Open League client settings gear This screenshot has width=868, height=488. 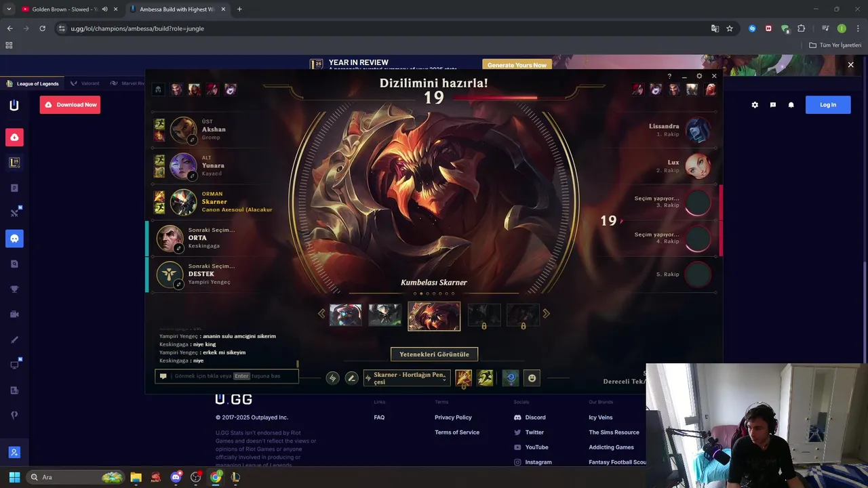(699, 77)
